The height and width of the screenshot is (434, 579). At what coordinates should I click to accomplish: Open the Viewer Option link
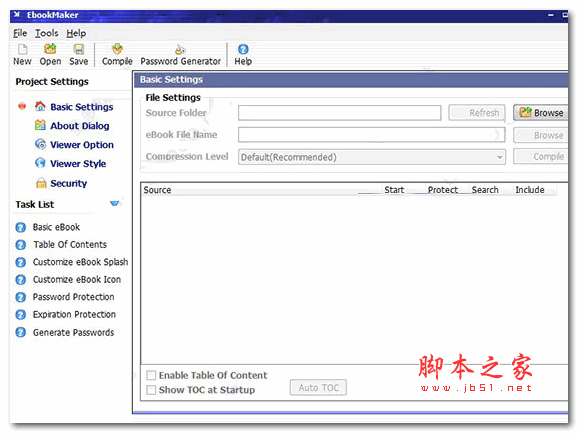point(82,144)
